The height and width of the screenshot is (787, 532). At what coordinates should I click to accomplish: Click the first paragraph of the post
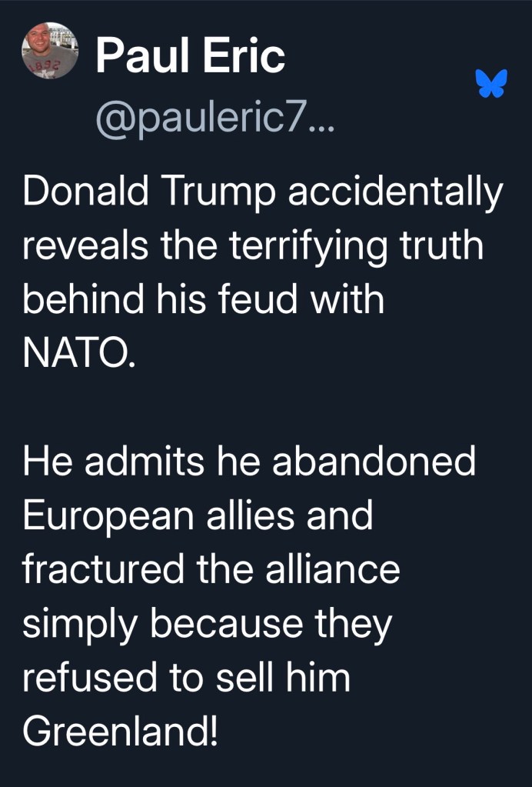click(x=261, y=272)
